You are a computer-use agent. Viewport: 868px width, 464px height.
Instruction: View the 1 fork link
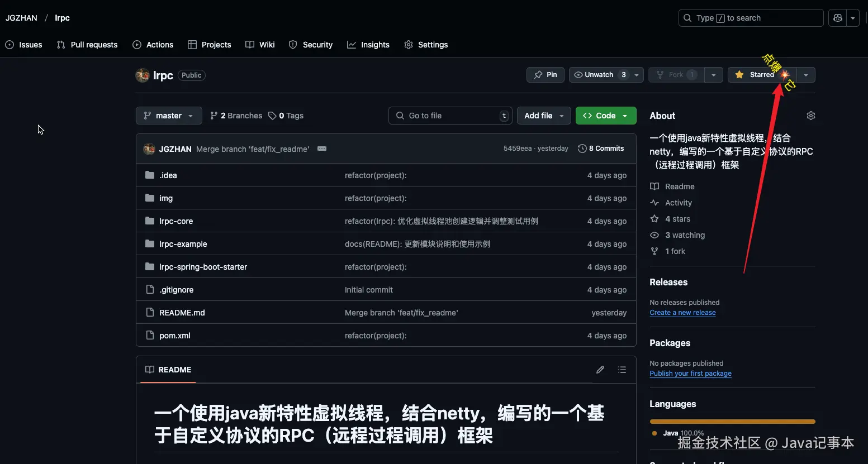[668, 251]
